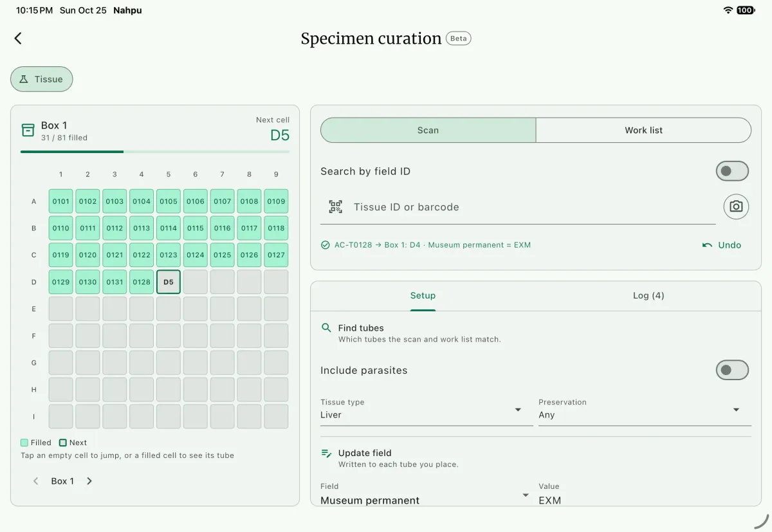
Task: Select the next cell D5
Action: pos(169,282)
